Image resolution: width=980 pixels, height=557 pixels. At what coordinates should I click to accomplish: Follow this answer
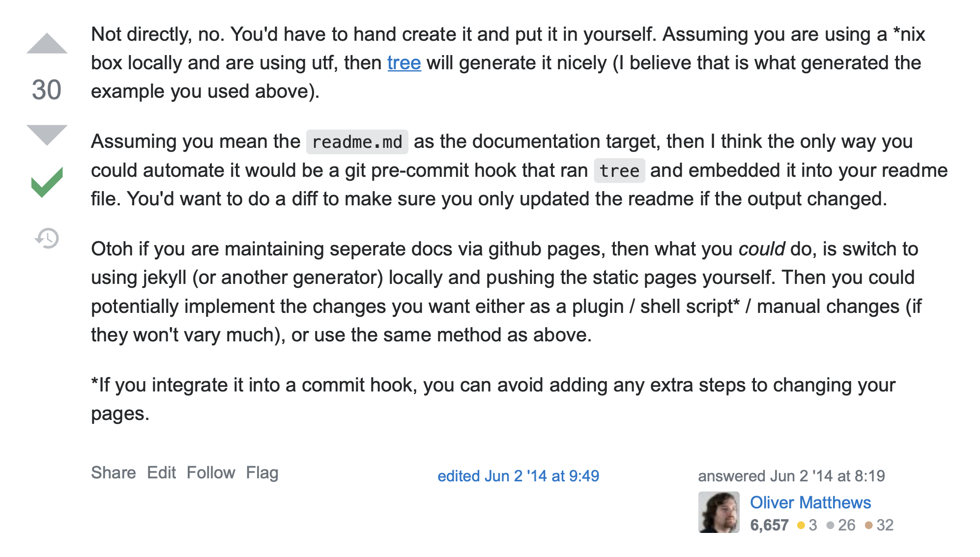[211, 472]
